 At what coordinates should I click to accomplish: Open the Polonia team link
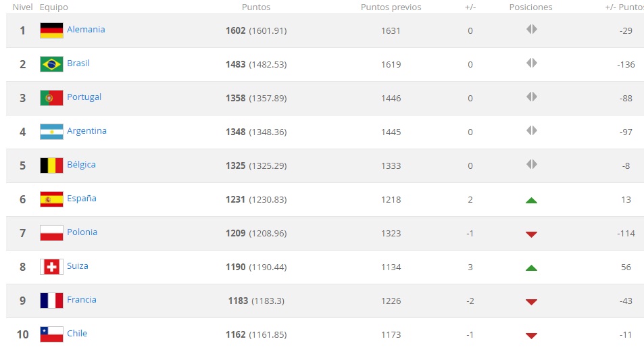click(x=82, y=232)
